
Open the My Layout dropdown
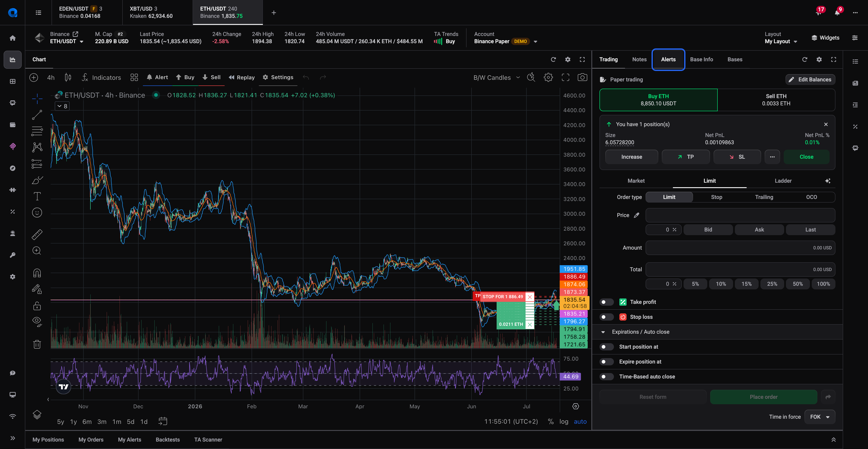coord(781,41)
